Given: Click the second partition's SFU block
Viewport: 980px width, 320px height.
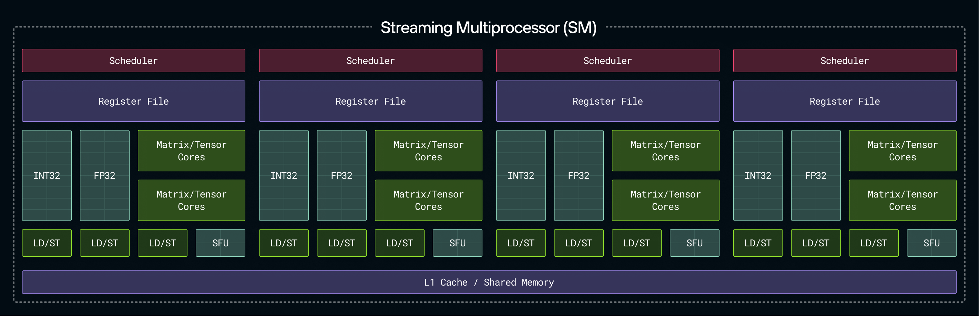Looking at the screenshot, I should tap(457, 243).
